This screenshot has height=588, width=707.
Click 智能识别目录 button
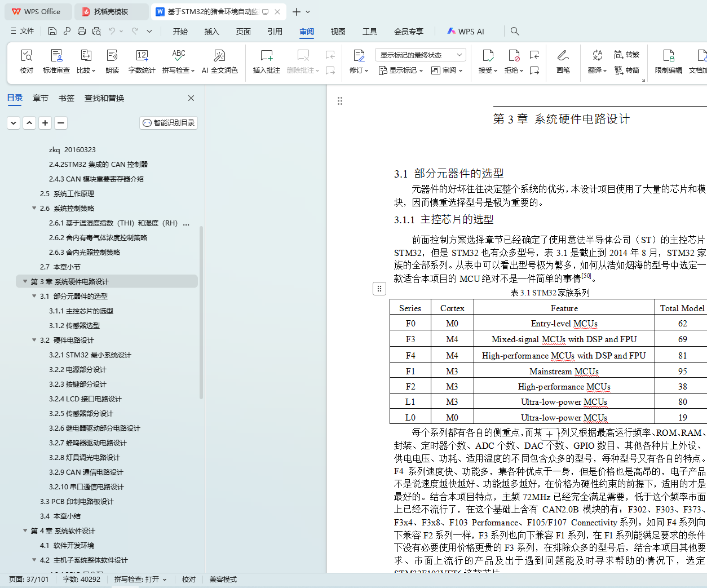(x=169, y=123)
